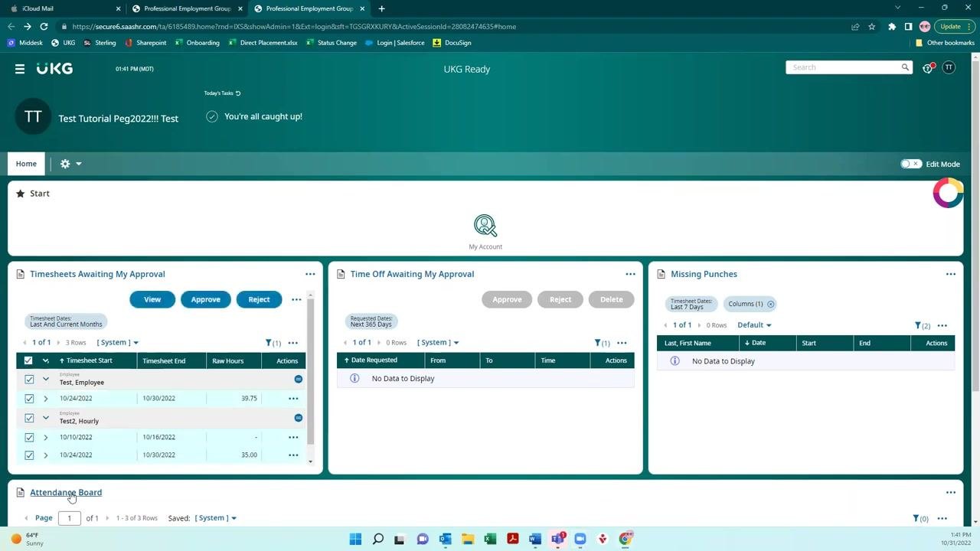Screen dimensions: 980x551
Task: Click the search magnifier icon
Action: click(905, 67)
